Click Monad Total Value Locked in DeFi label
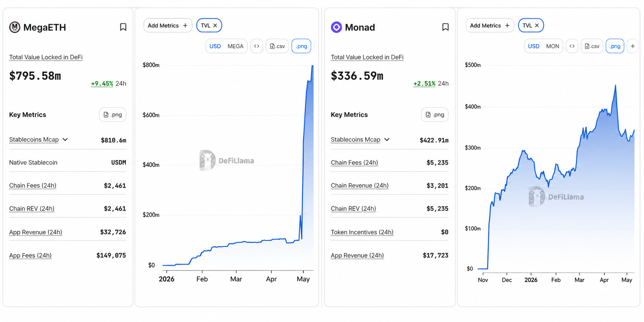The width and height of the screenshot is (644, 322). click(367, 57)
